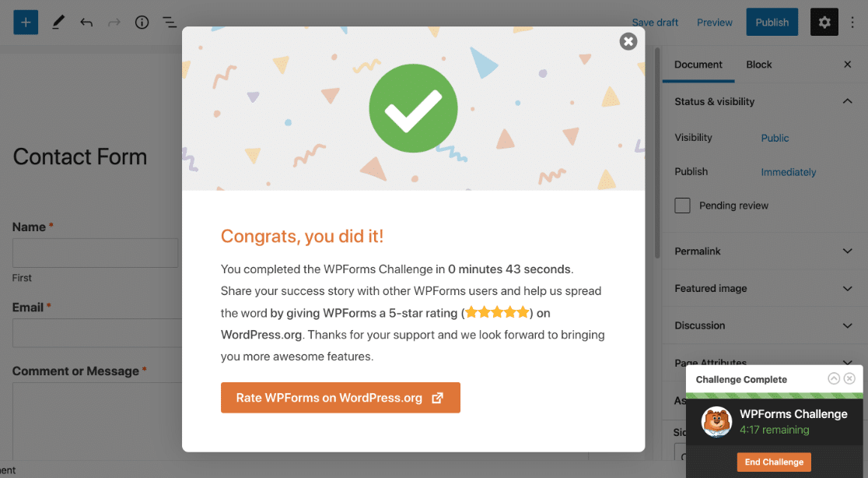Click the Public visibility link
Screen dimensions: 868x478
[x=775, y=138]
